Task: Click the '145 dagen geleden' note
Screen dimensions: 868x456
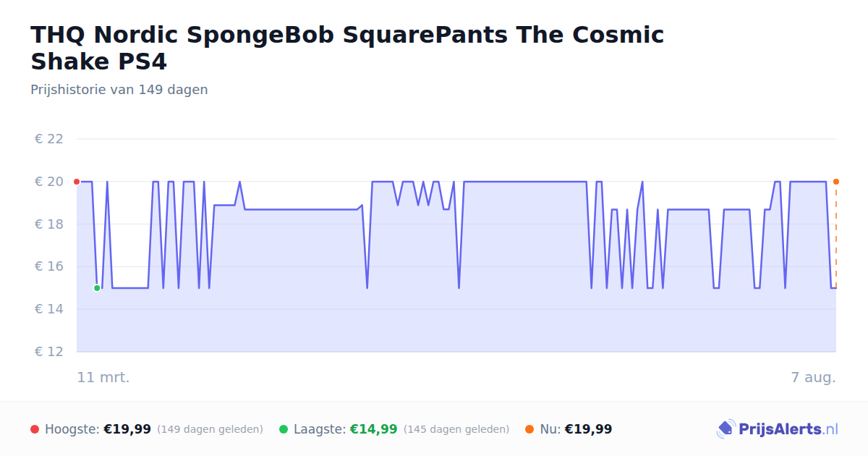Action: [456, 429]
